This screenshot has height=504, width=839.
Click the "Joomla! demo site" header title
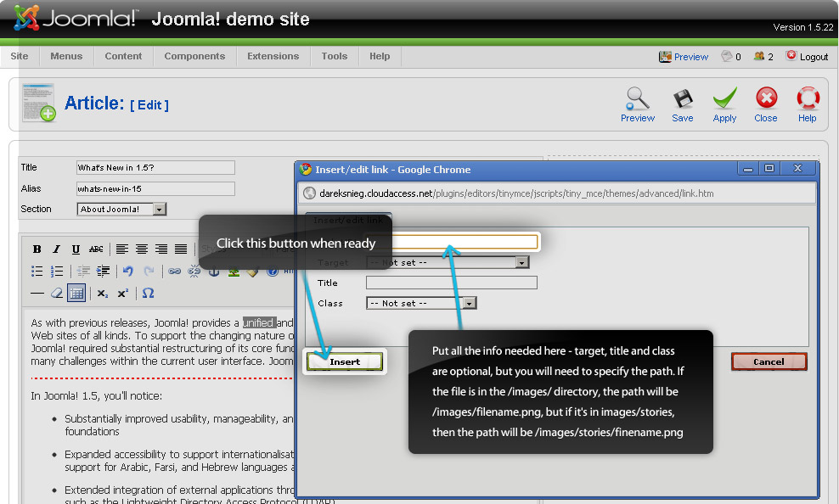(231, 20)
